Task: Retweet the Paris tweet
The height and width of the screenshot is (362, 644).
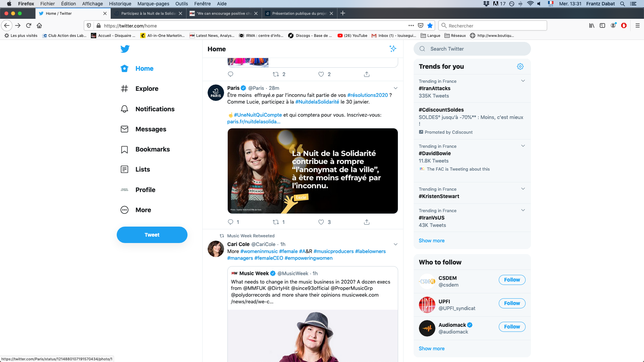Action: [x=276, y=222]
